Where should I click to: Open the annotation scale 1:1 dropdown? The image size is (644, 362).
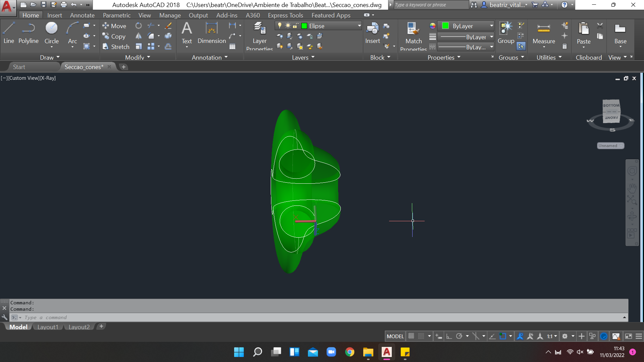pyautogui.click(x=552, y=336)
